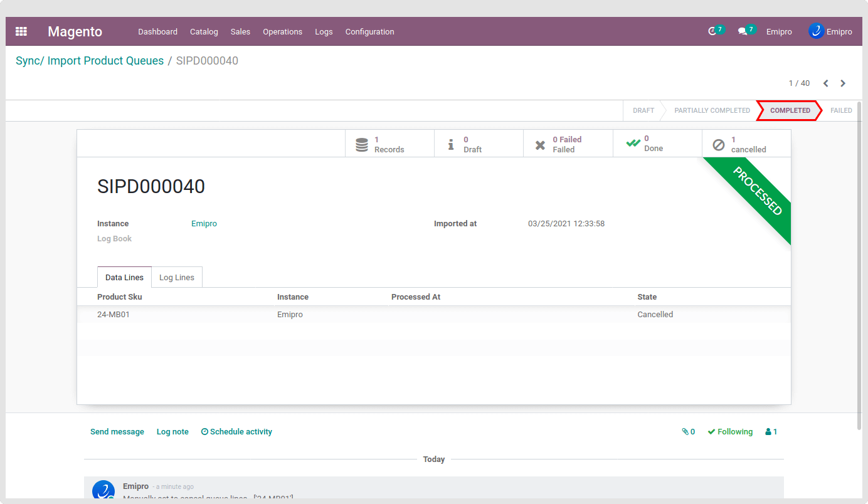Screen dimensions: 868x504
Task: Click Send message
Action: tap(117, 432)
